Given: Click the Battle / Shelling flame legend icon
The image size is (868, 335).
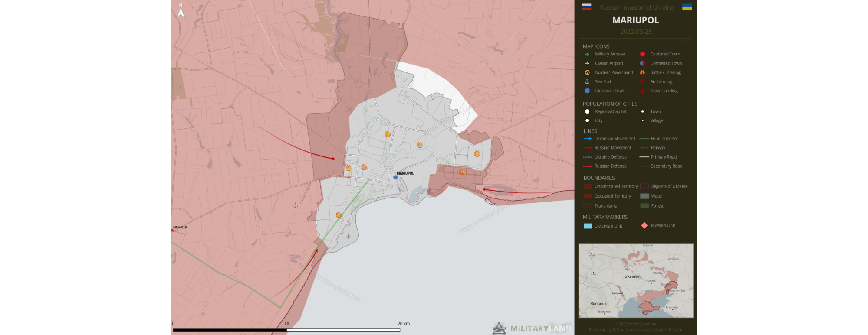Looking at the screenshot, I should [642, 72].
